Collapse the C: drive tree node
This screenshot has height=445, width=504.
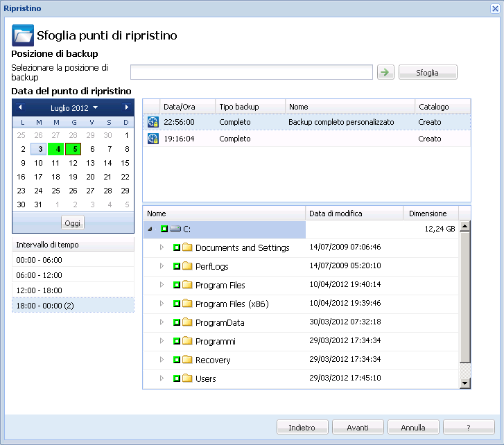[150, 229]
